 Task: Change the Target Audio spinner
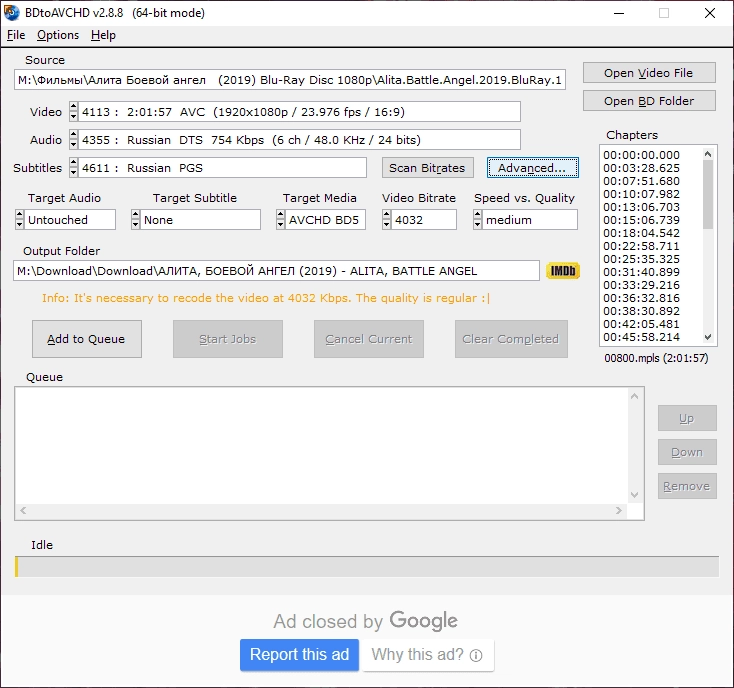click(19, 220)
